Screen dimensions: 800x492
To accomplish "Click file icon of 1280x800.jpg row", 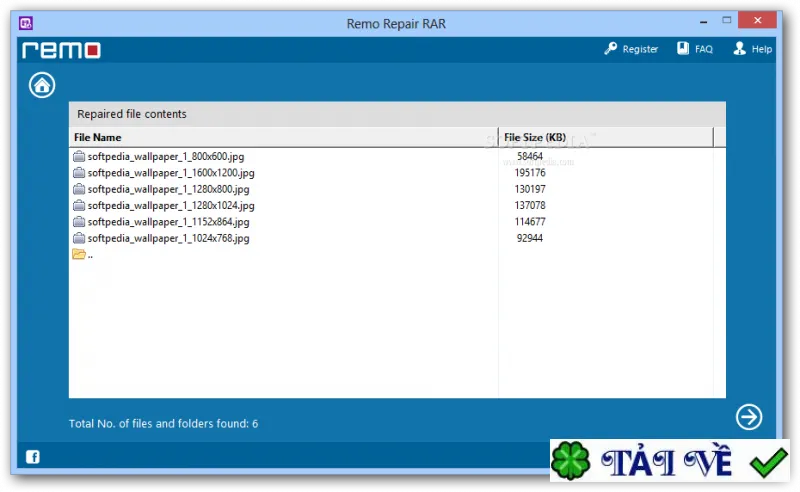I will click(79, 189).
